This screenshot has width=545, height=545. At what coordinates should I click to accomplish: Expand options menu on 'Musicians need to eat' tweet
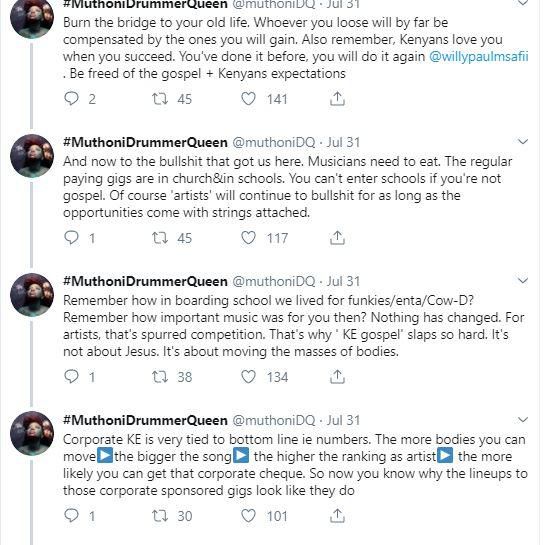(x=523, y=141)
